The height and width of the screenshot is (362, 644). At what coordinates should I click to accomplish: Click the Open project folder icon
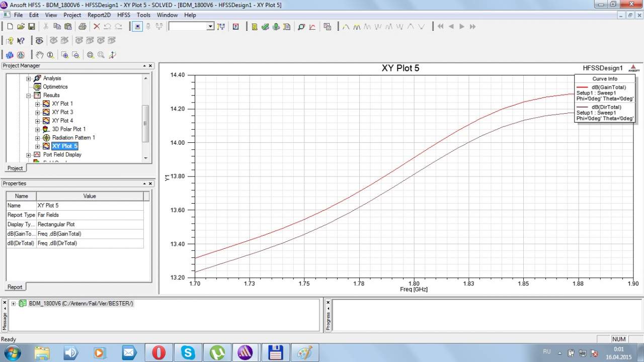pos(21,27)
